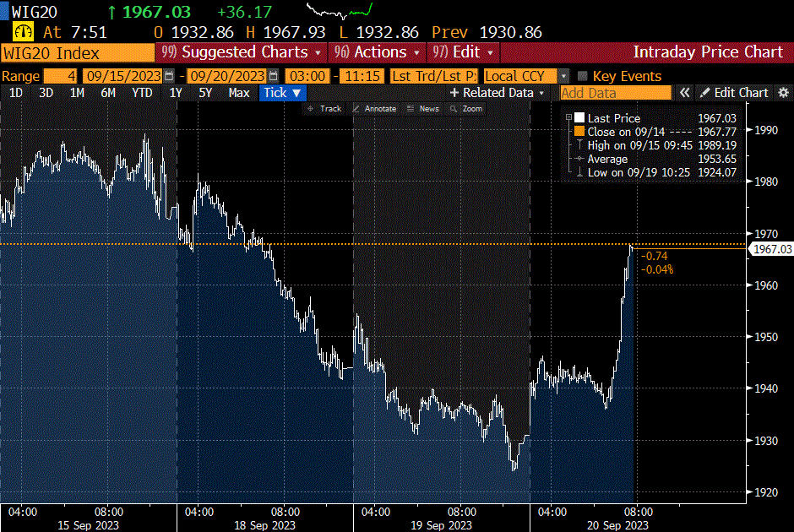The height and width of the screenshot is (532, 794).
Task: Click the end time field 11:15
Action: pyautogui.click(x=362, y=76)
